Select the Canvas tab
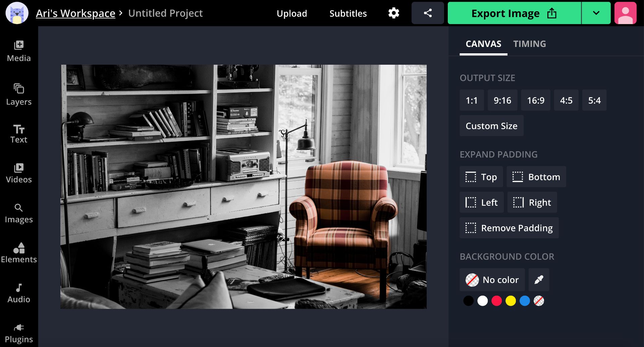The image size is (644, 347). coord(483,44)
